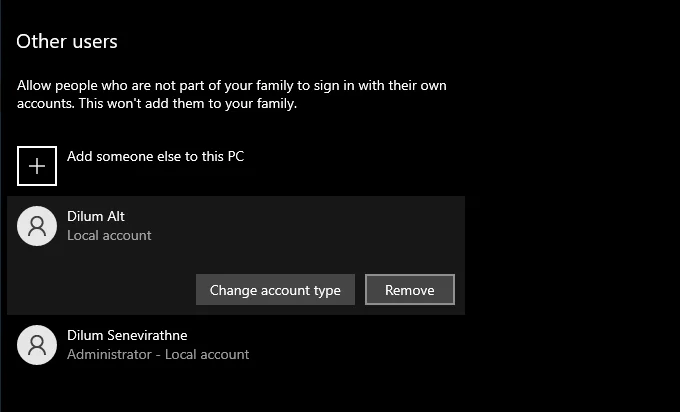Select the Dilum Alt profile avatar icon
The image size is (680, 412).
click(x=37, y=226)
